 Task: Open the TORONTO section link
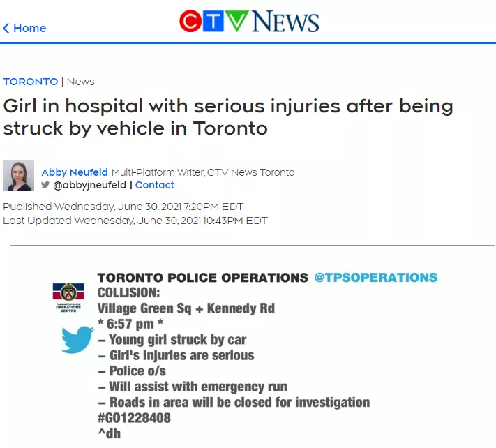pyautogui.click(x=31, y=82)
